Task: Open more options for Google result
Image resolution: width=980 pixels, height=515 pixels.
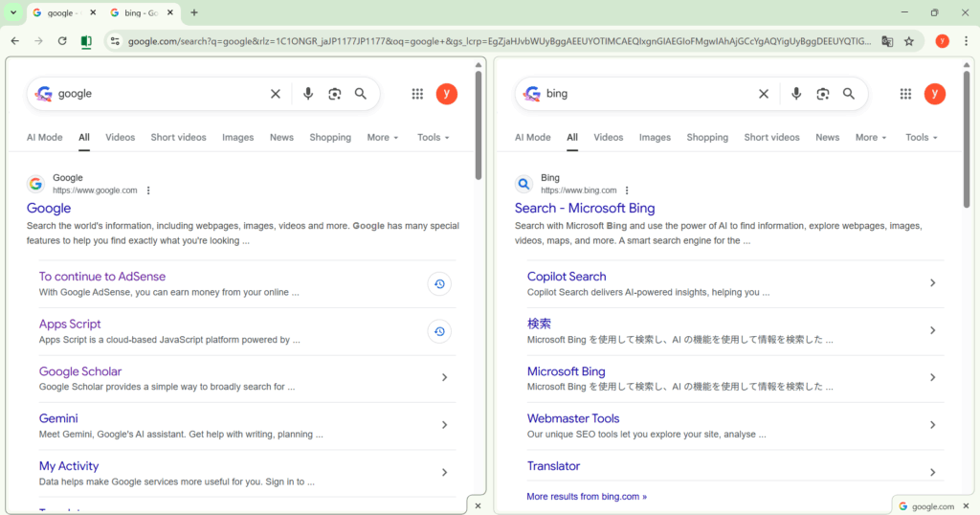Action: (x=148, y=190)
